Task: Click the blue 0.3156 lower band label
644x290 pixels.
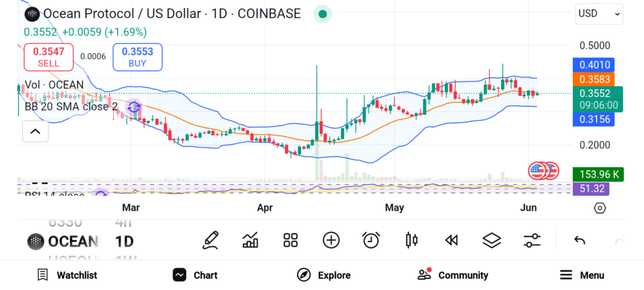Action: (x=594, y=120)
